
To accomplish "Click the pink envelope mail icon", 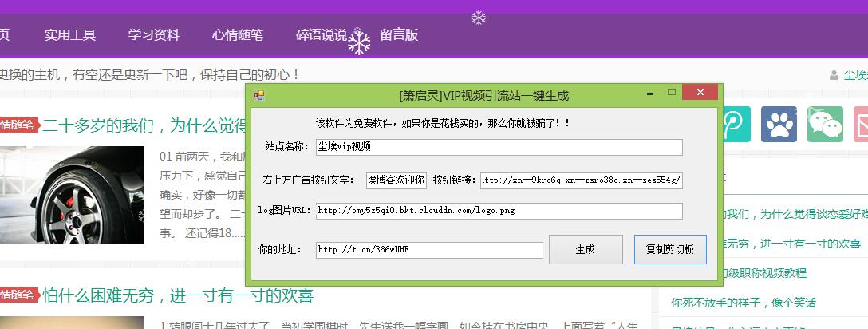I will point(862,125).
